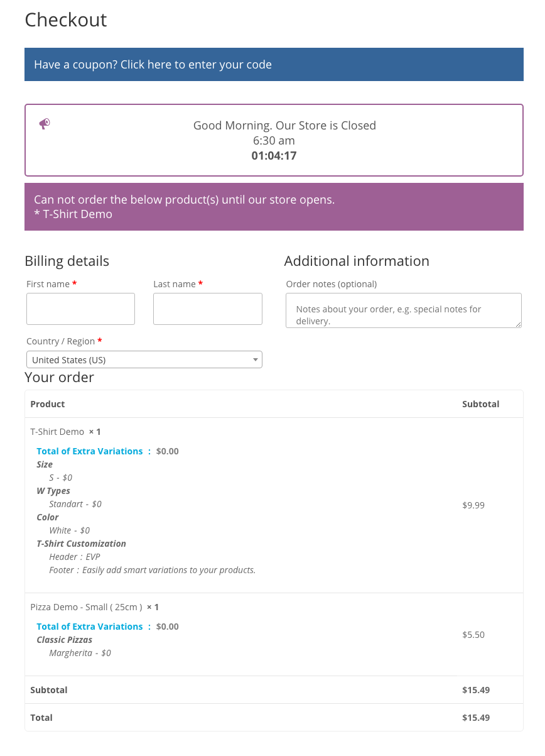Focus the First name input field
545x756 pixels.
click(x=80, y=309)
